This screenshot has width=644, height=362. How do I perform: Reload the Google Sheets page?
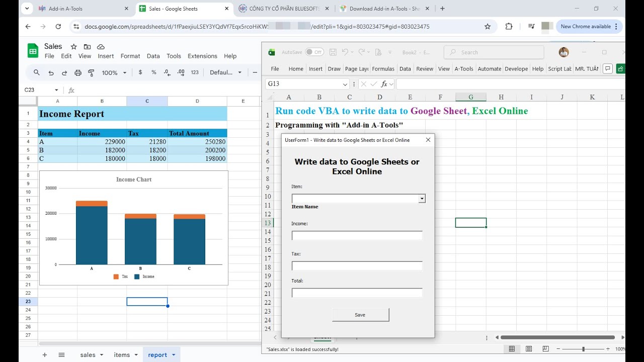pos(58,27)
